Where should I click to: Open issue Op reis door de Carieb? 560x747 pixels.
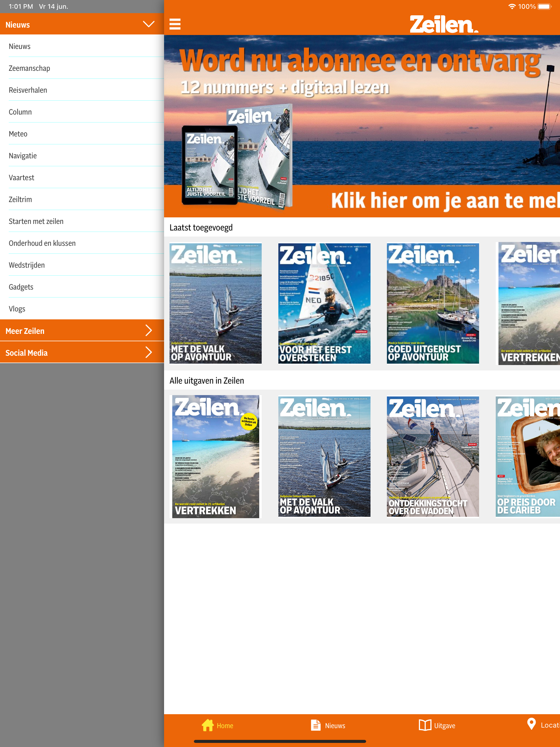click(x=527, y=457)
